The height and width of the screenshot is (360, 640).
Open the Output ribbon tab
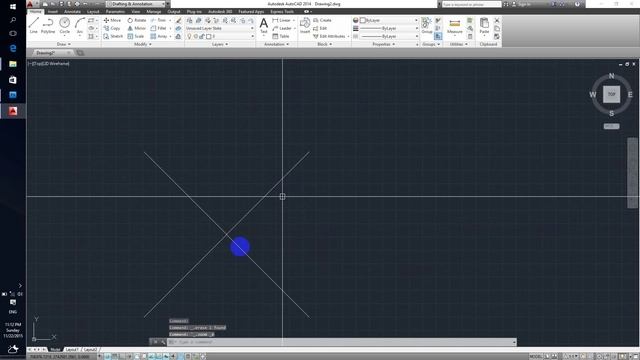173,11
